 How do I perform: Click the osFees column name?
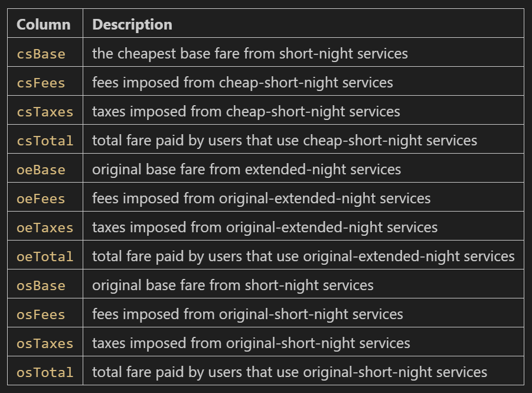pos(41,314)
